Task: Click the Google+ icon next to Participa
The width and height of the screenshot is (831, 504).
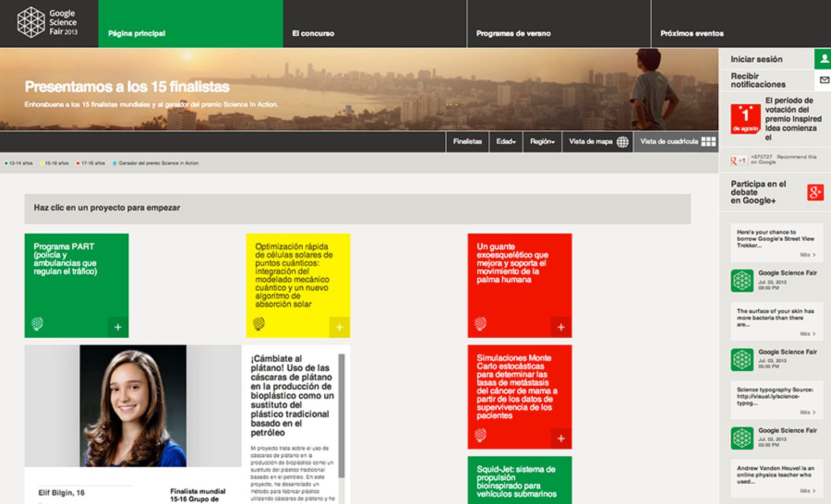Action: pos(816,191)
